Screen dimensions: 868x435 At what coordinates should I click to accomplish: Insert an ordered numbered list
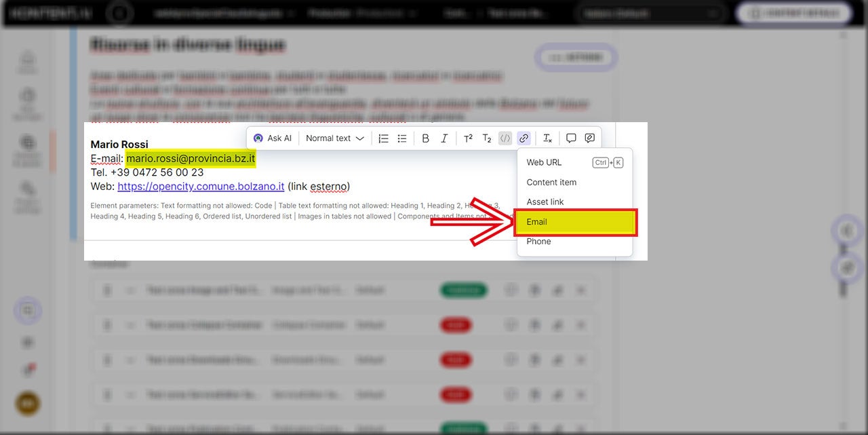click(384, 138)
